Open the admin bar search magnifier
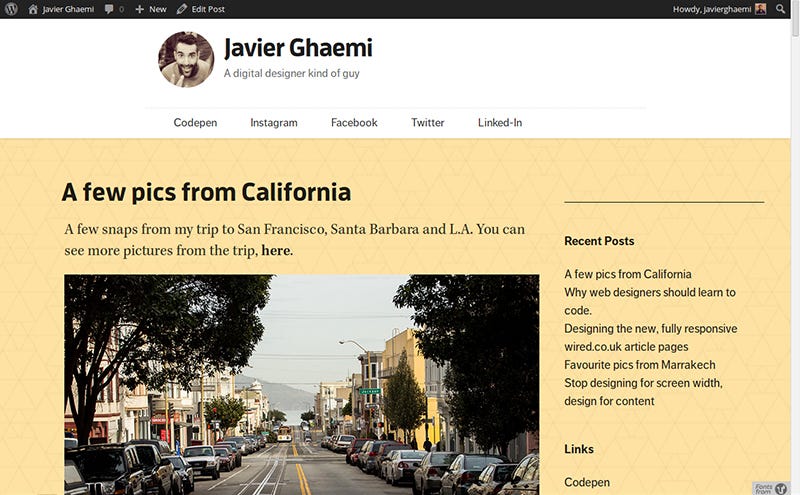 pyautogui.click(x=781, y=9)
